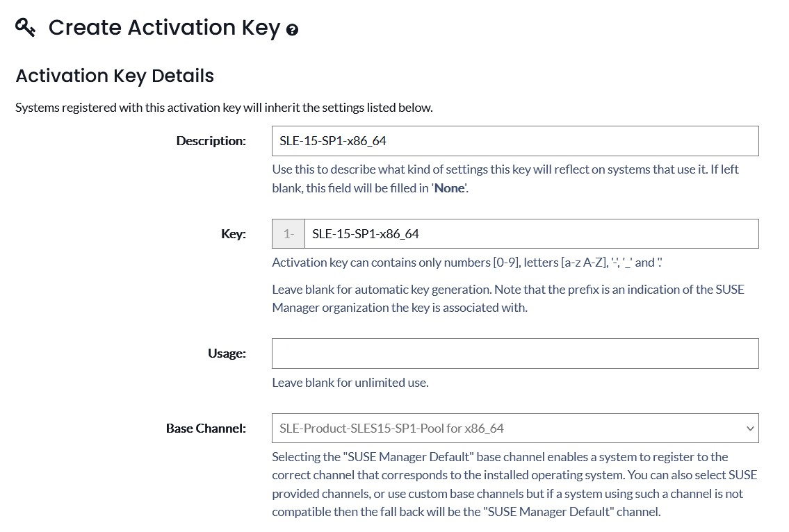Select the 'Create Activation Key' page heading
The width and height of the screenshot is (789, 532).
(164, 28)
